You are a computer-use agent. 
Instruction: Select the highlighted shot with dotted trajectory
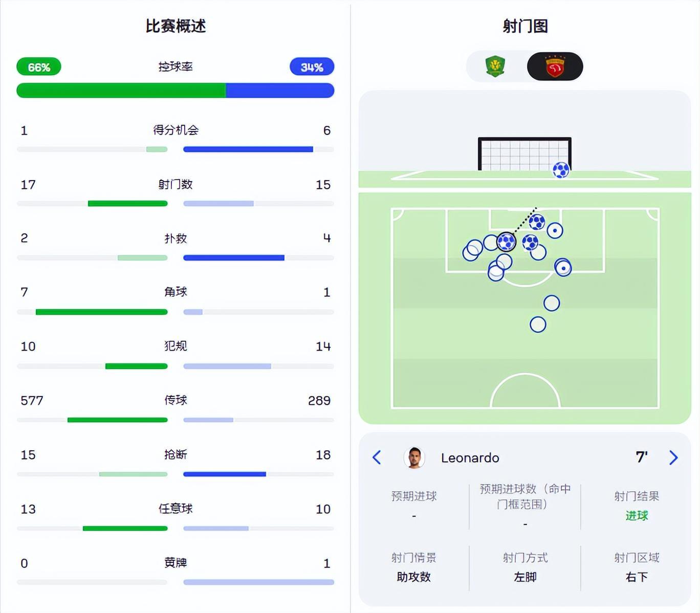click(506, 242)
